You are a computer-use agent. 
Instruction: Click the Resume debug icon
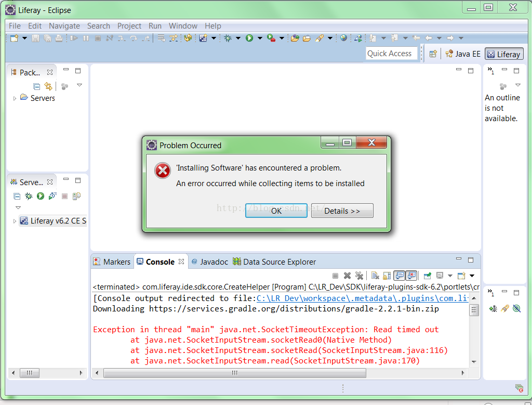[x=74, y=38]
